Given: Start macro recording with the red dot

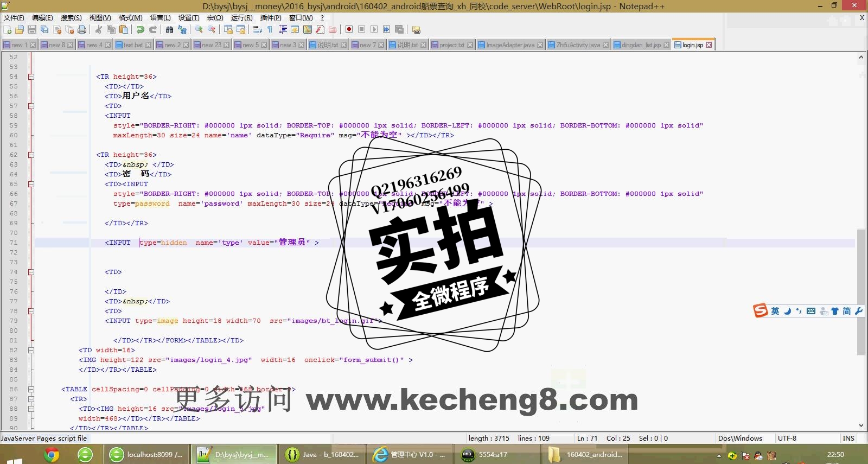Looking at the screenshot, I should [349, 29].
